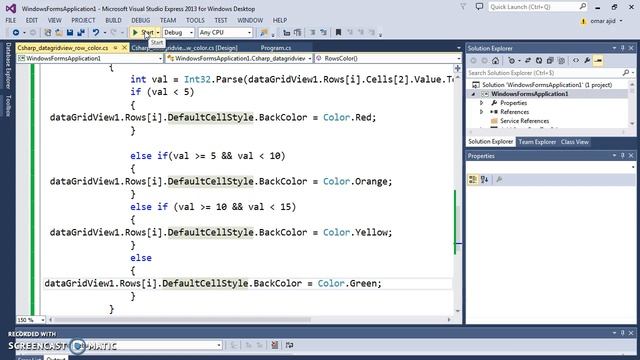Click wrench Properties icon in Solution Explorer
The height and width of the screenshot is (360, 640).
click(x=587, y=61)
